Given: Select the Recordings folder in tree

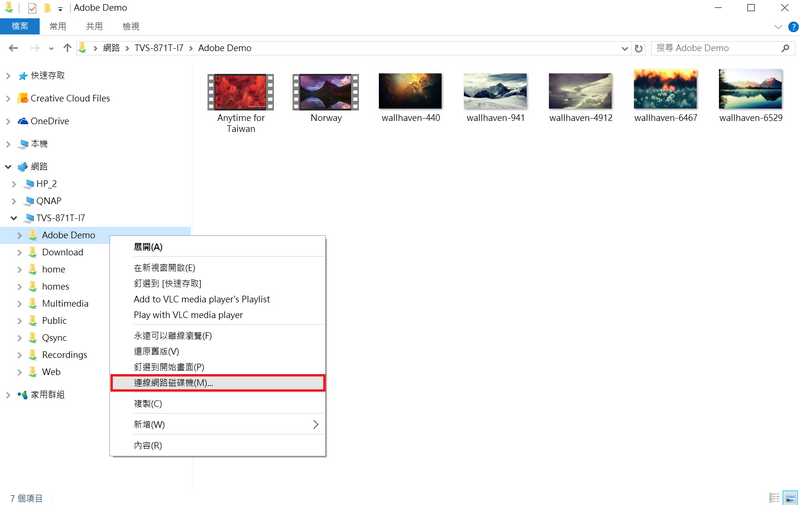Looking at the screenshot, I should 64,355.
